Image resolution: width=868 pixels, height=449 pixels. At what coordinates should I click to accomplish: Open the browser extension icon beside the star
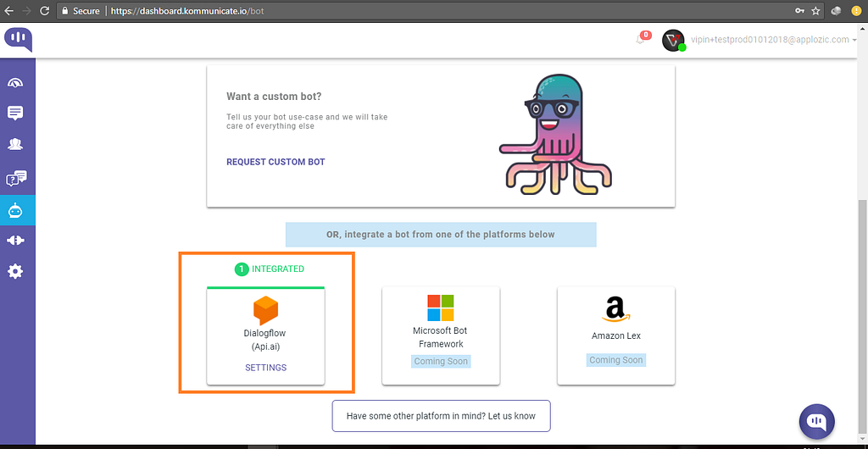point(836,10)
